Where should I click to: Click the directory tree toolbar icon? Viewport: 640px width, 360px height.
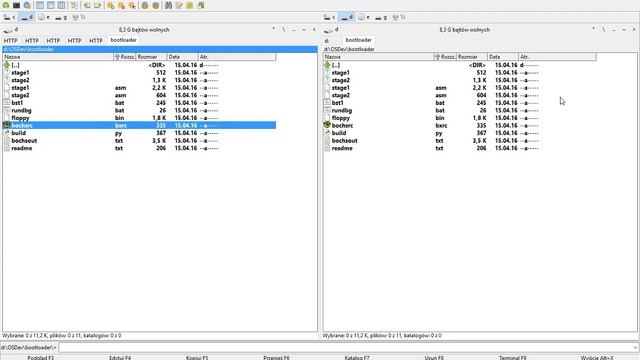[x=74, y=5]
